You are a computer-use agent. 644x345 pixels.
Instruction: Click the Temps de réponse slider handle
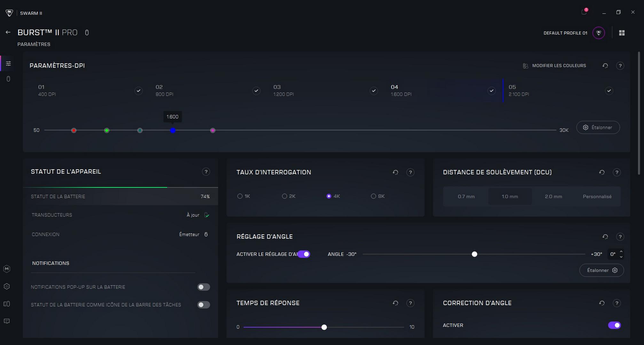coord(324,327)
